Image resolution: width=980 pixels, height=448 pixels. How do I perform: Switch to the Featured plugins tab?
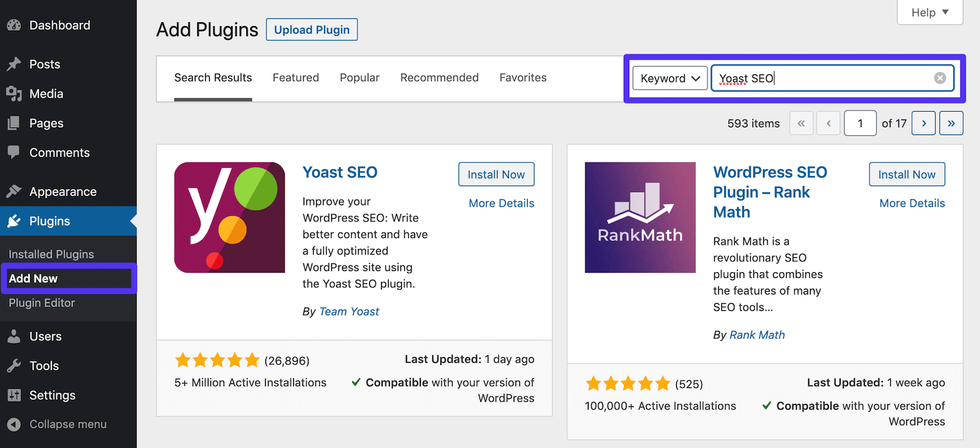[295, 77]
